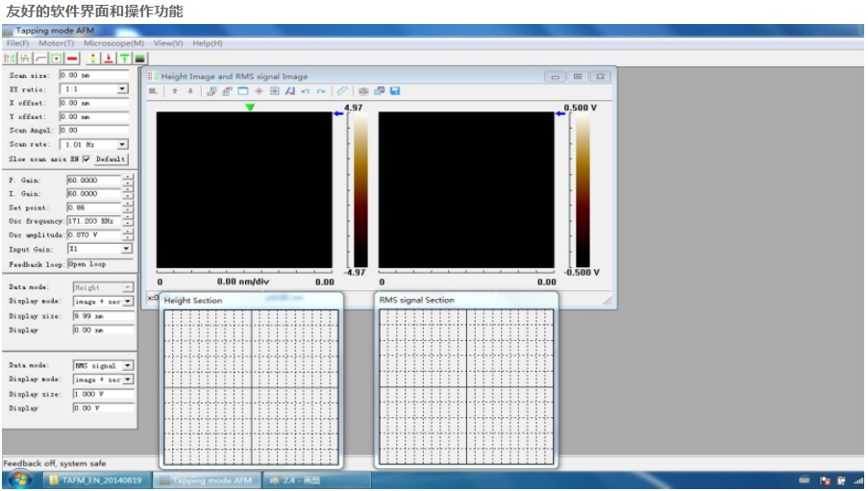Screen dimensions: 868x491
Task: Click the Set point spinner arrows
Action: click(x=128, y=208)
